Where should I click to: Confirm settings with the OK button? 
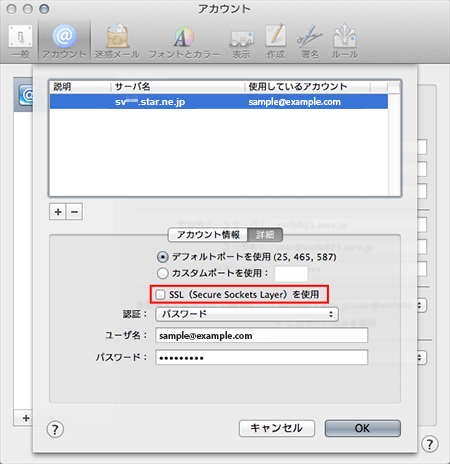point(363,428)
